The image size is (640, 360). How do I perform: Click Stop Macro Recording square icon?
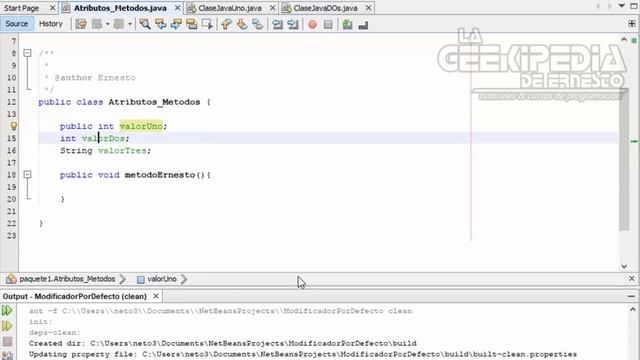[x=328, y=24]
